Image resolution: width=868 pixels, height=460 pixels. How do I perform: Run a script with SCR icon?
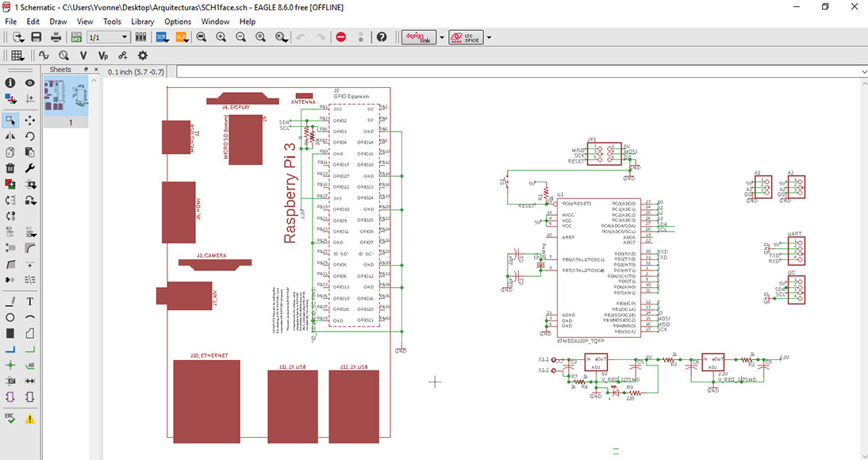coord(162,37)
